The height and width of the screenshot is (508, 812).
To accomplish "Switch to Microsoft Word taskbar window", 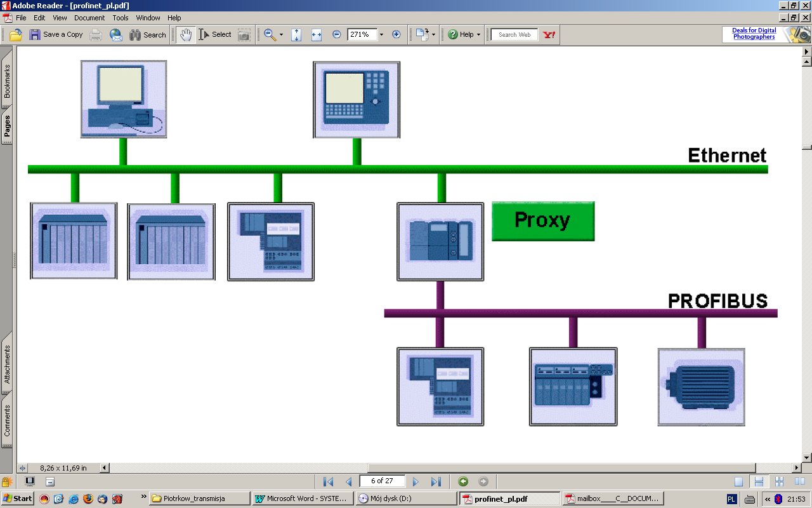I will pyautogui.click(x=303, y=498).
